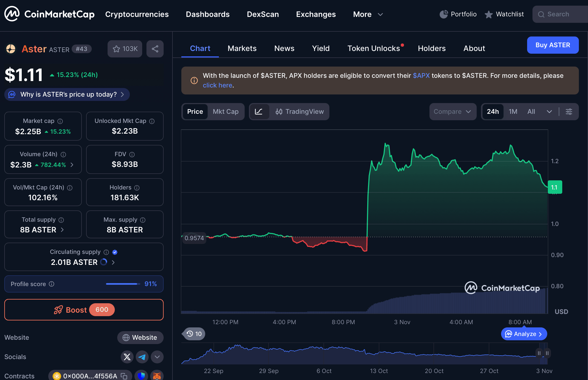588x380 pixels.
Task: Copy the contract address with copy icon
Action: click(124, 376)
